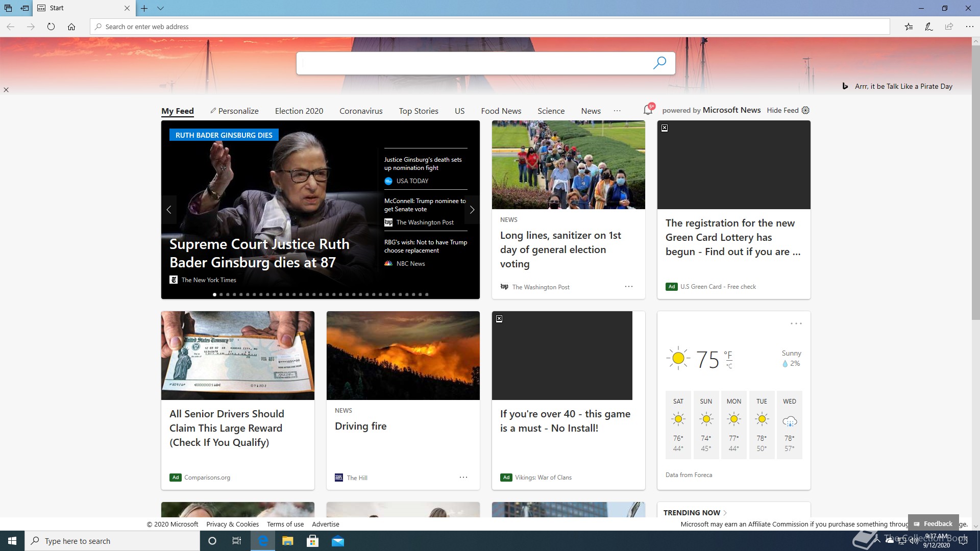
Task: Switch temperature unit to Celsius
Action: click(729, 366)
